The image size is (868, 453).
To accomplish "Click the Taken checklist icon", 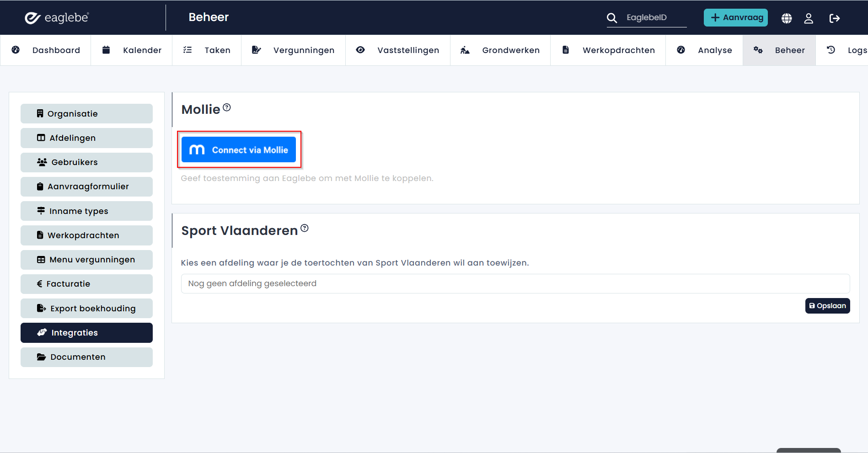I will [188, 50].
